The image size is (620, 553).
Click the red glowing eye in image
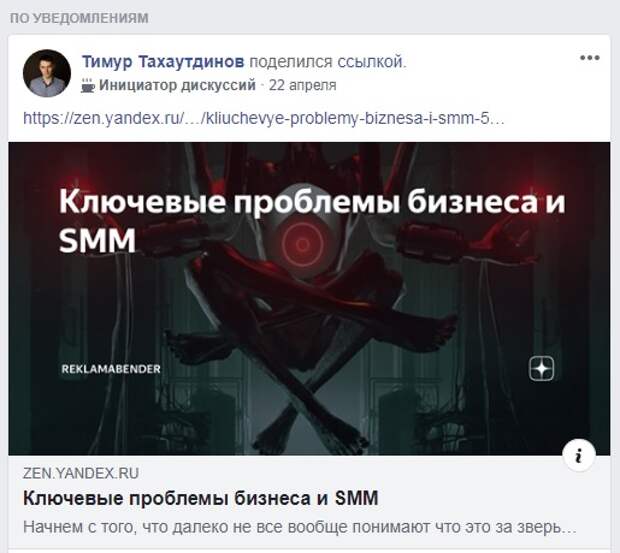(x=302, y=244)
